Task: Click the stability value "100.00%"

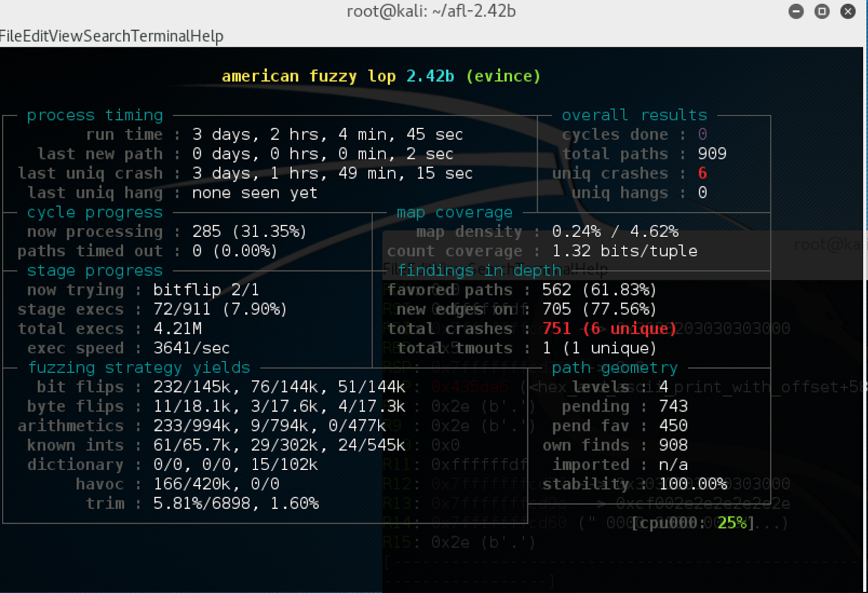Action: point(693,484)
